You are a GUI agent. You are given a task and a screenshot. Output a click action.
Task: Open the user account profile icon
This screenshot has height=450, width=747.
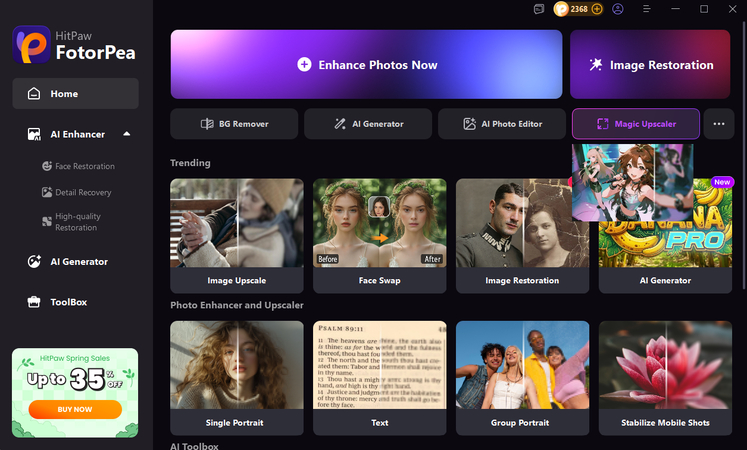618,9
